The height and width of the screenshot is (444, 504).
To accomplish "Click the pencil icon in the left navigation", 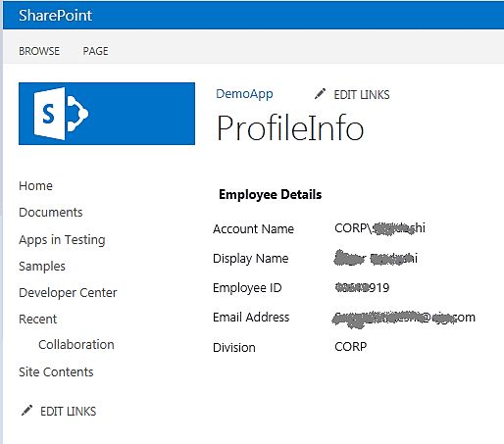I will (x=26, y=411).
